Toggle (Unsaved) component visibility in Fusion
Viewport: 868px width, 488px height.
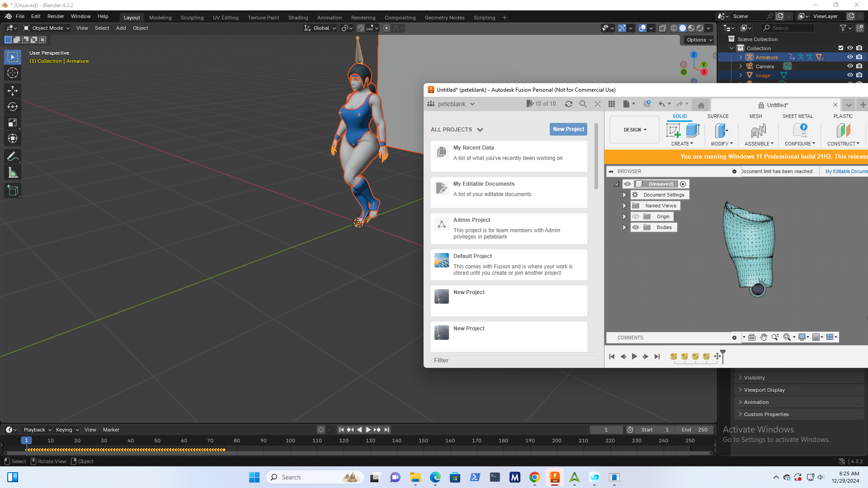pyautogui.click(x=627, y=184)
